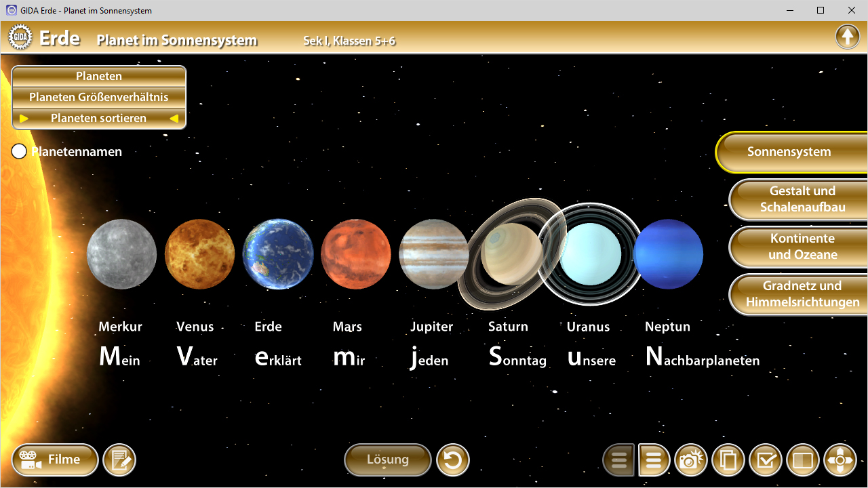
Task: Click the notepad editing icon
Action: [119, 460]
